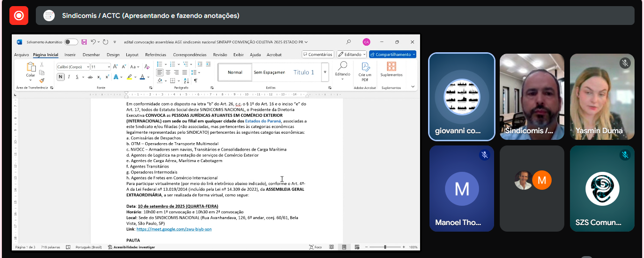Image resolution: width=644 pixels, height=258 pixels.
Task: Switch to the Referências tab
Action: tap(156, 55)
